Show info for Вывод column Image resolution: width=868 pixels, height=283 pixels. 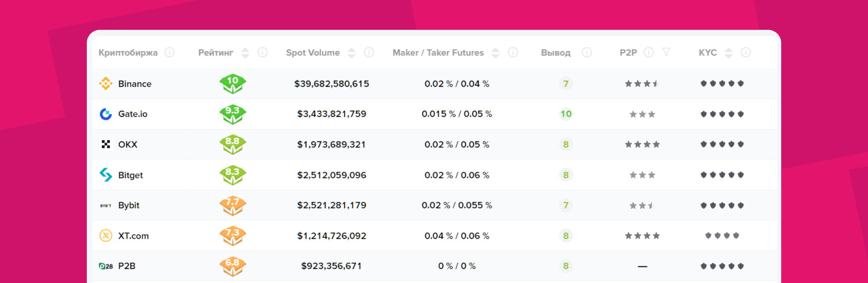[x=587, y=52]
